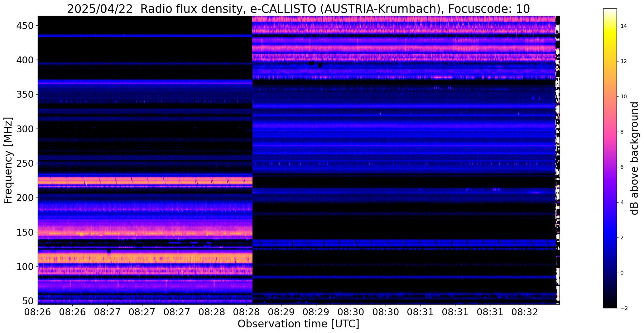The height and width of the screenshot is (333, 644).
Task: Click the colorbar tick label 12
Action: [624, 61]
